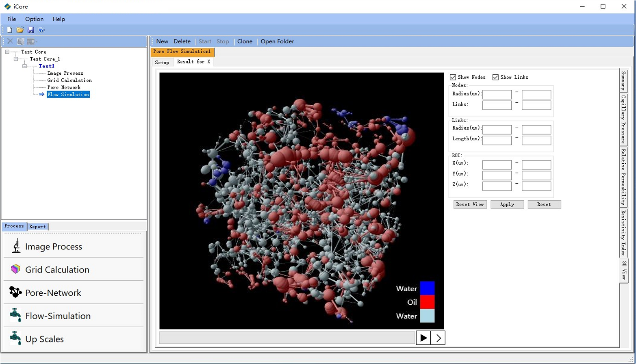Click the gray core icon above the project tree
The image size is (636, 364).
coord(20,41)
